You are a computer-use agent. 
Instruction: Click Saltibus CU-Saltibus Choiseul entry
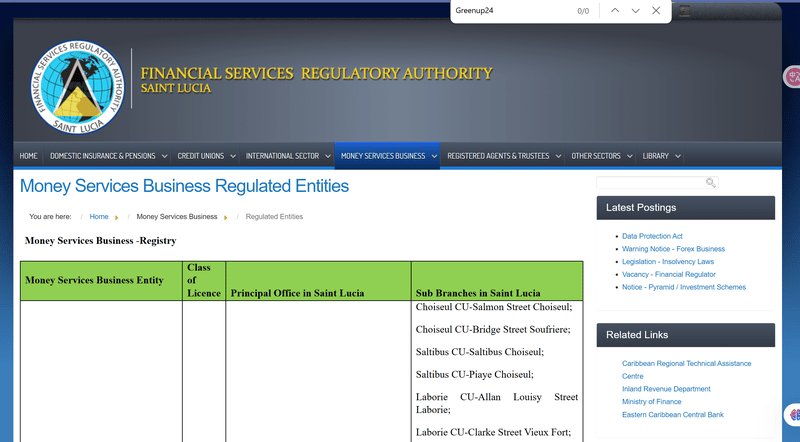[480, 352]
